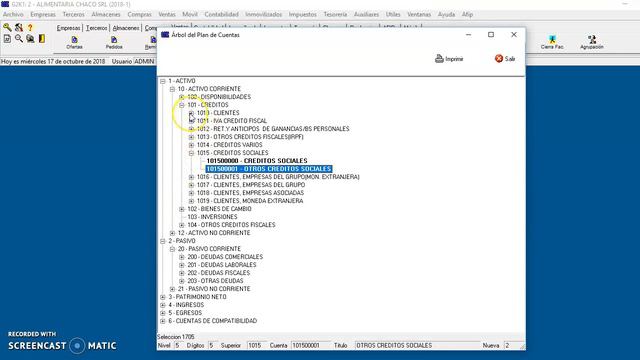Screen dimensions: 640x360
Task: Expand the 1012 - RET.Y ANTICIPOS node
Action: click(x=191, y=129)
